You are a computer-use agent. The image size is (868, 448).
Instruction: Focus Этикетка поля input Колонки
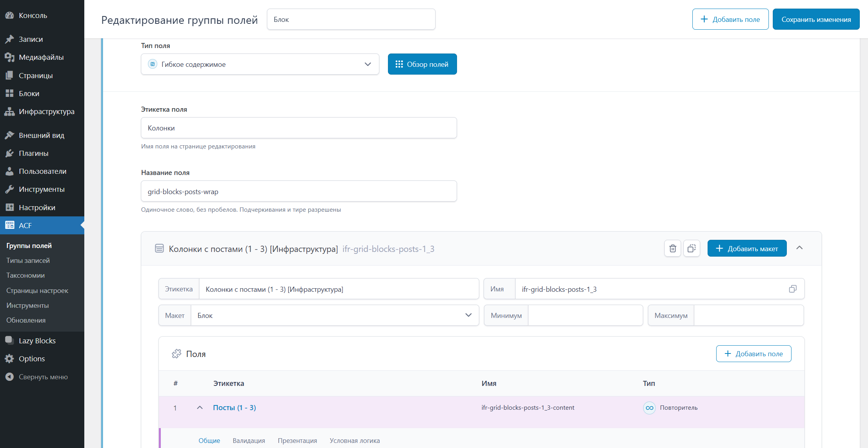(x=299, y=128)
